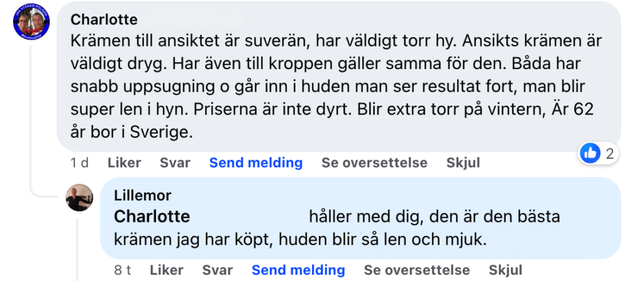Translate Charlotte's comment with Se oversettelse
This screenshot has height=281, width=644.
pyautogui.click(x=374, y=163)
